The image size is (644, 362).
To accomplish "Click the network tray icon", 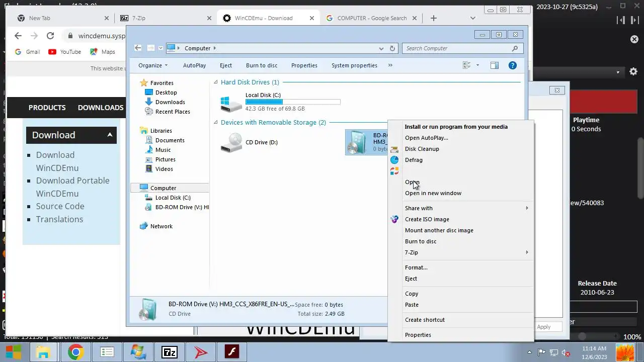I will (x=553, y=352).
